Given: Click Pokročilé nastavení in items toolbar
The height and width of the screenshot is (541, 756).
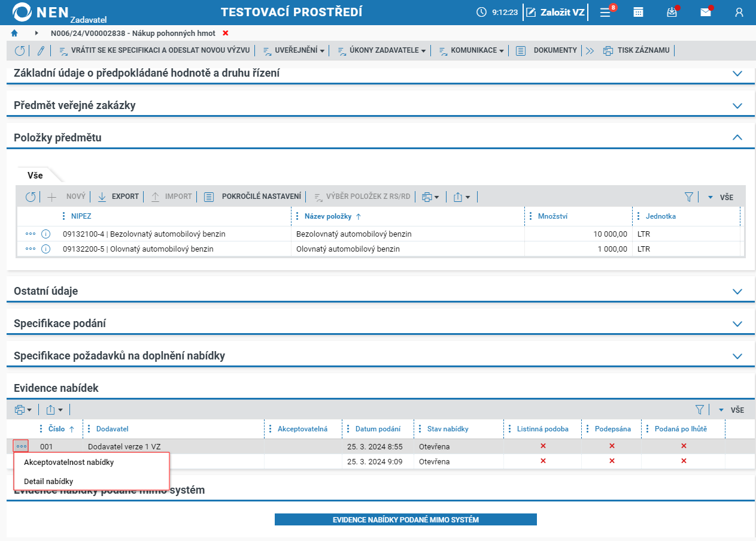Looking at the screenshot, I should (253, 197).
